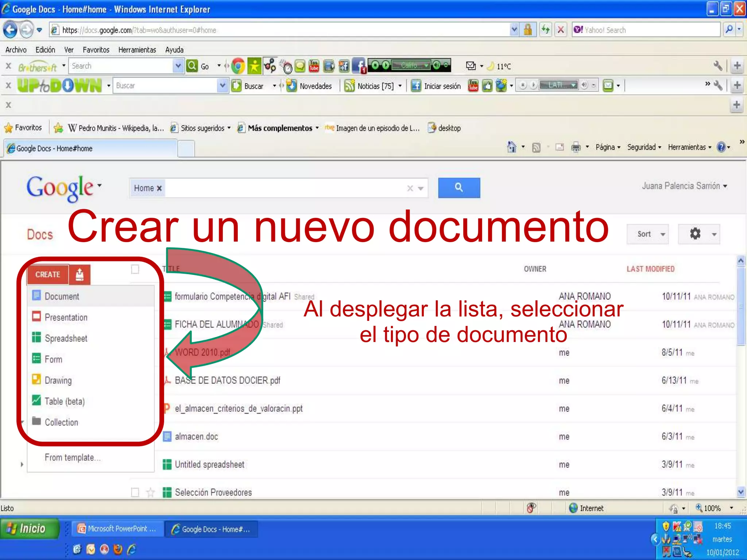747x560 pixels.
Task: Click Iniciar sesión on the toolbar
Action: (436, 86)
